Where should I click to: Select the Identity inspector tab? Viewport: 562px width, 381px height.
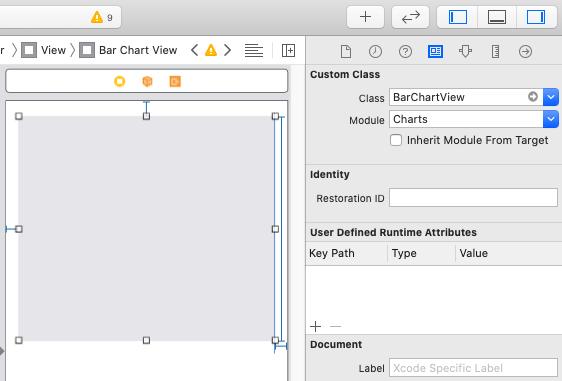pos(435,51)
